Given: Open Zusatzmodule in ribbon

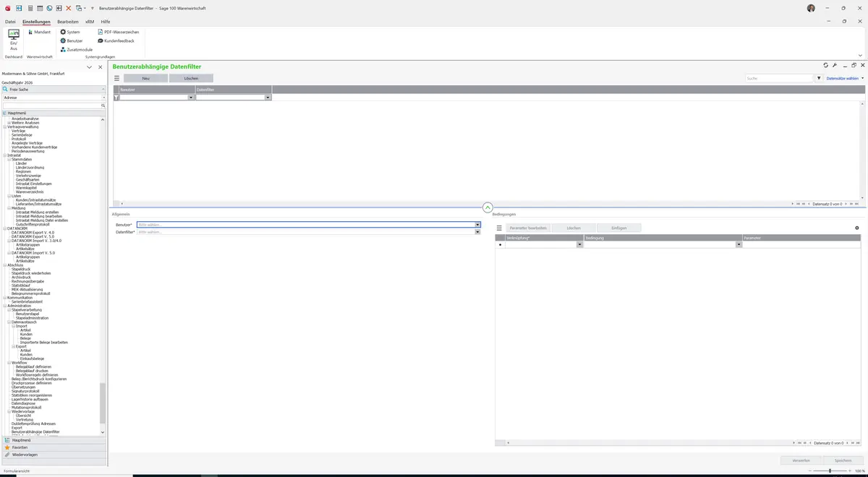Looking at the screenshot, I should coord(77,49).
